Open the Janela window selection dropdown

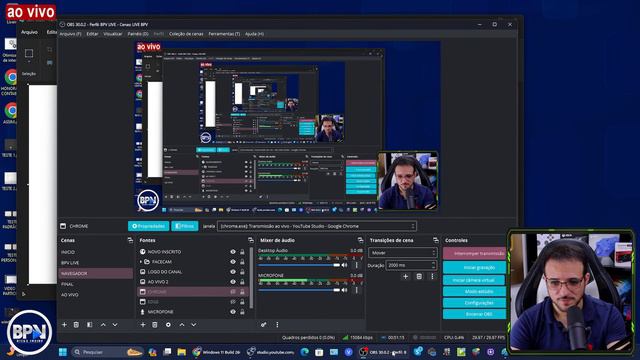tap(317, 226)
